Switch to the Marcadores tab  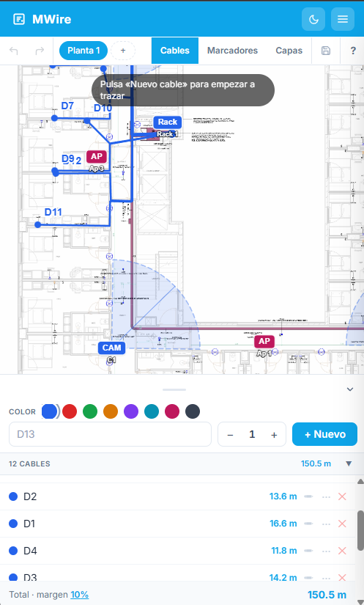232,51
